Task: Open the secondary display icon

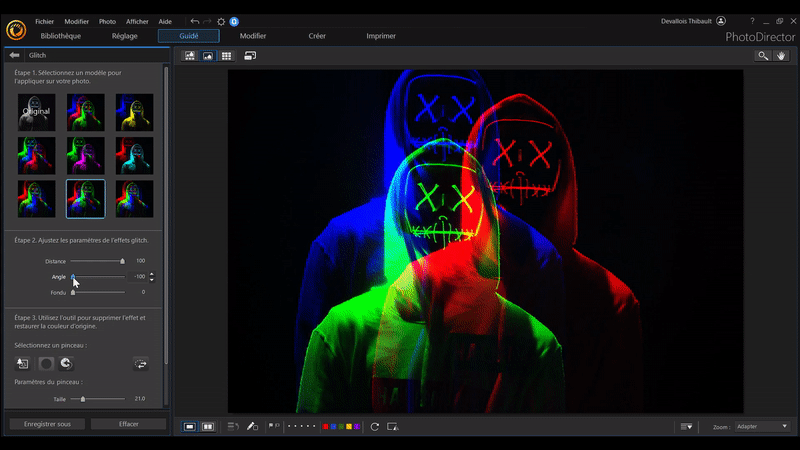Action: click(x=250, y=56)
